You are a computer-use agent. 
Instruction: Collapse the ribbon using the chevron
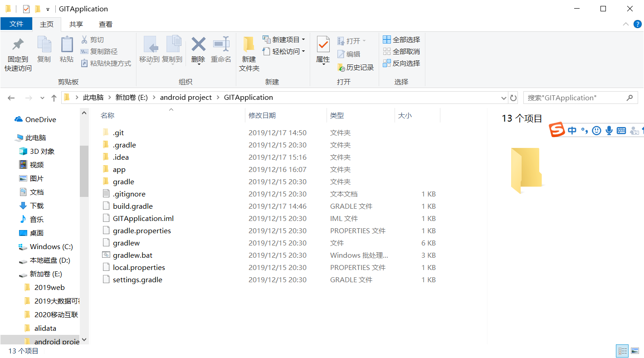click(626, 24)
